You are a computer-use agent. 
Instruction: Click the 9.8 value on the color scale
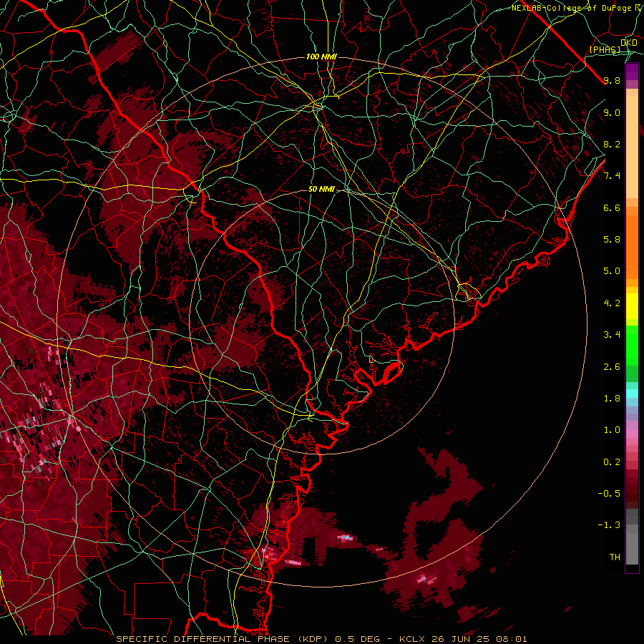point(612,80)
